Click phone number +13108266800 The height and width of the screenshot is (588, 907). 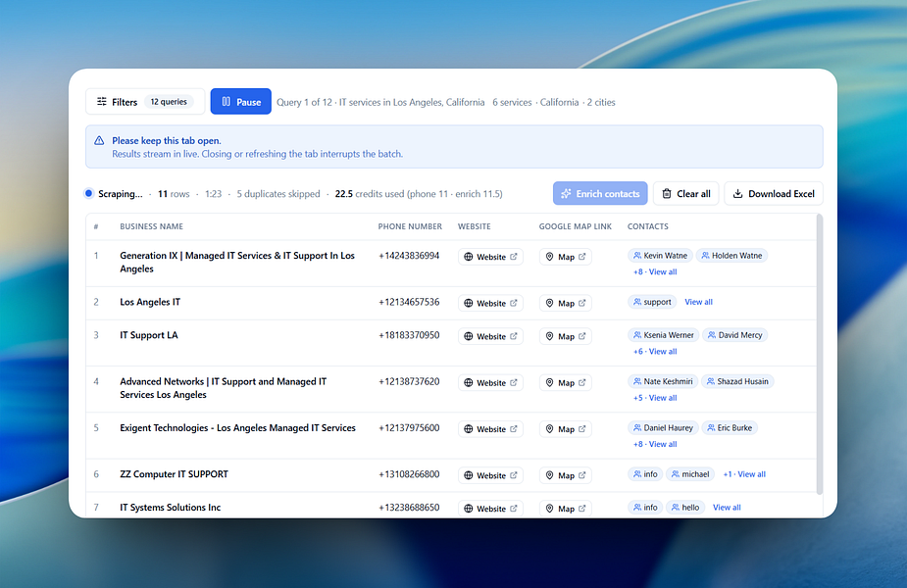[x=409, y=474]
